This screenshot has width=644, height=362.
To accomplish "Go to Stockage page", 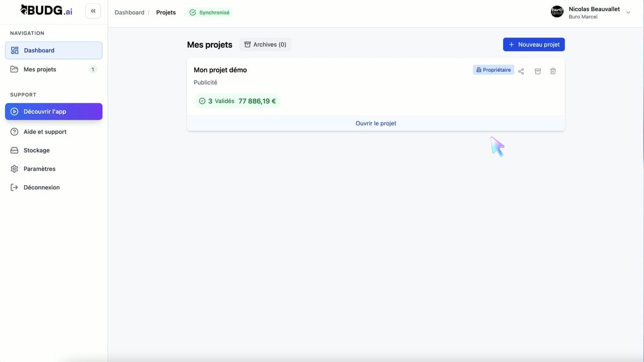I will click(x=36, y=151).
